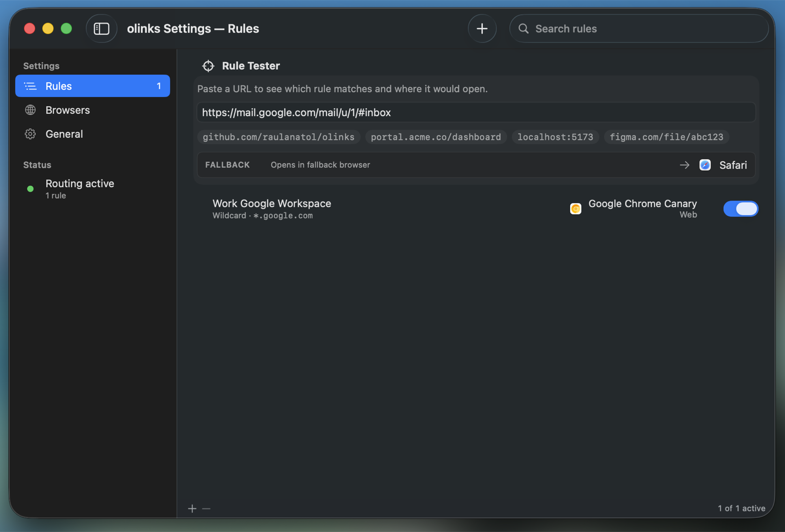
Task: Try the portal.acme.co/dashboard sample URL
Action: click(436, 137)
